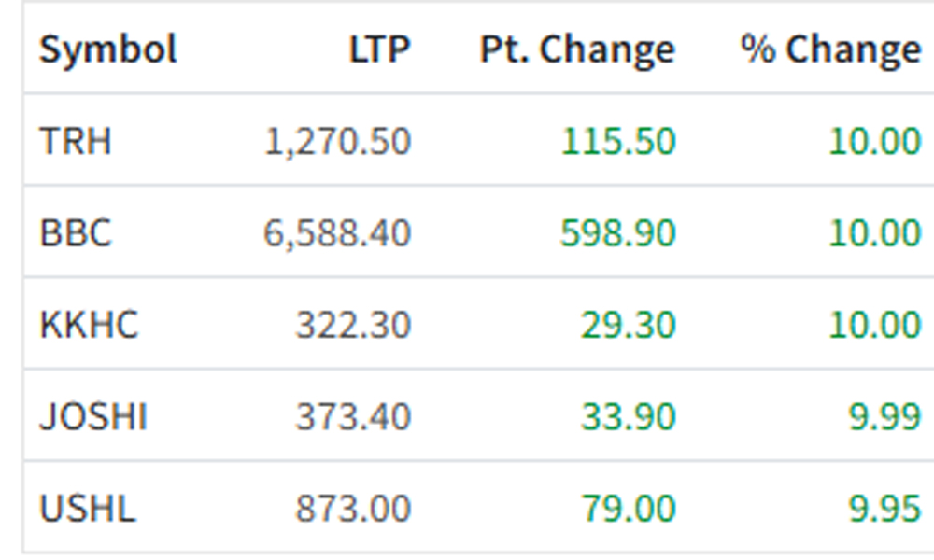
Task: Select BBC last traded price 6,588.40
Action: tap(337, 233)
